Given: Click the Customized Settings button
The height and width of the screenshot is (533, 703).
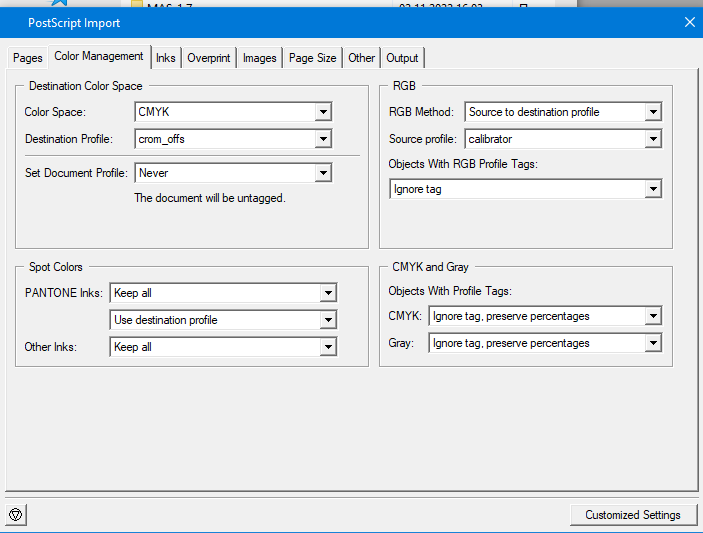Looking at the screenshot, I should [x=633, y=515].
